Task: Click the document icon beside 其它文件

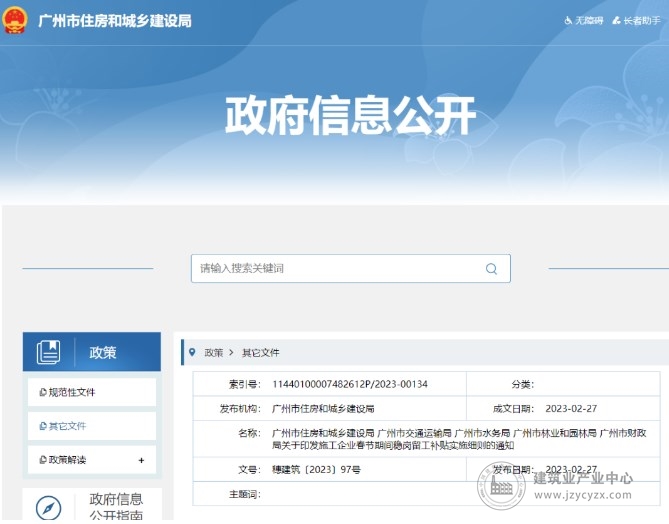Action: click(x=43, y=426)
